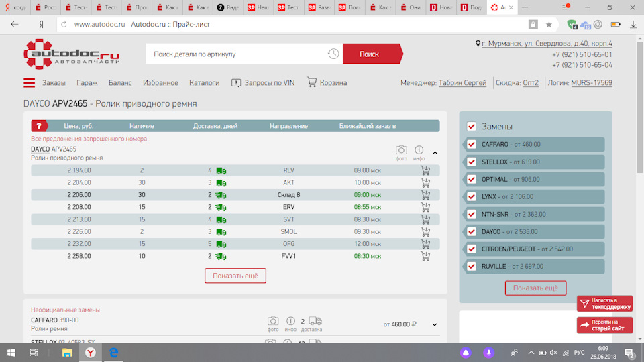Open Yandex Browser in the taskbar
This screenshot has width=644, height=362.
[x=91, y=353]
